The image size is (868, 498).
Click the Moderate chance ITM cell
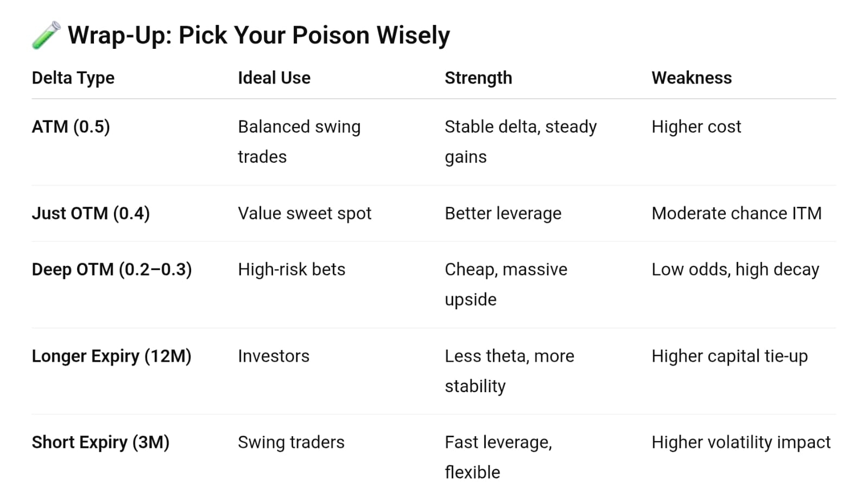[737, 214]
